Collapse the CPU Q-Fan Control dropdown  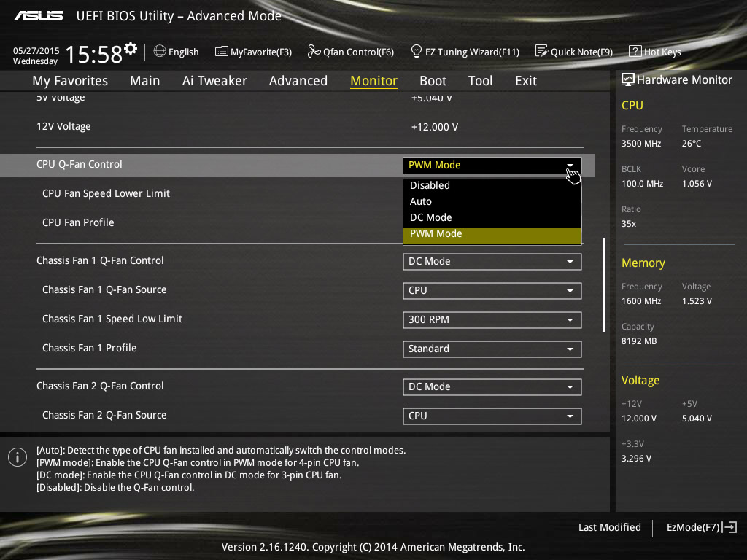pos(492,166)
